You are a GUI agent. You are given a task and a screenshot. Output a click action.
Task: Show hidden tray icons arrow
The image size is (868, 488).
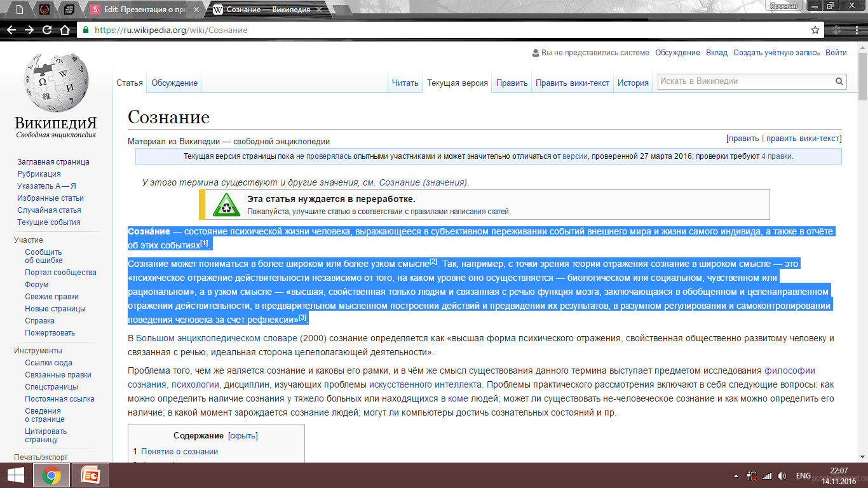[736, 475]
